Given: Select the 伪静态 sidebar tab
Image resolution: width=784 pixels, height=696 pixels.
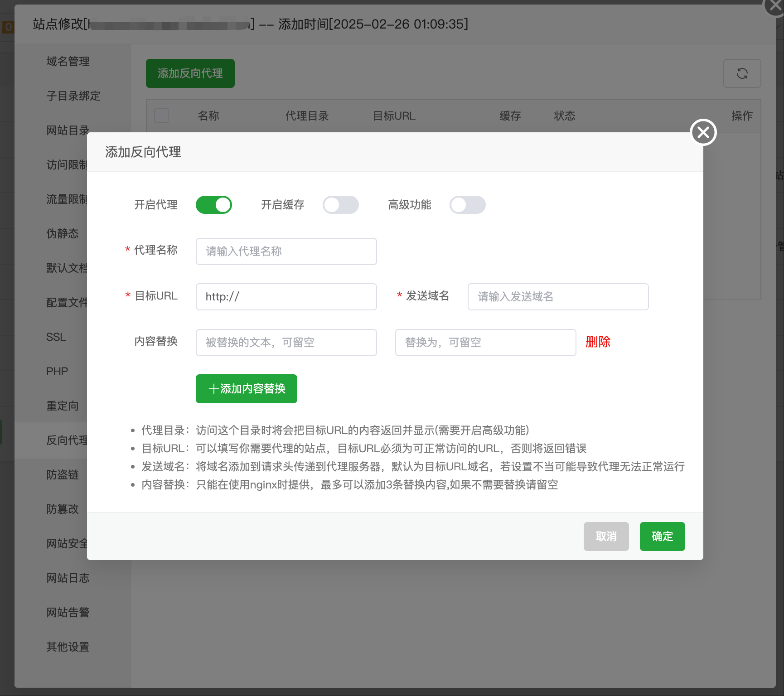Looking at the screenshot, I should coord(63,233).
